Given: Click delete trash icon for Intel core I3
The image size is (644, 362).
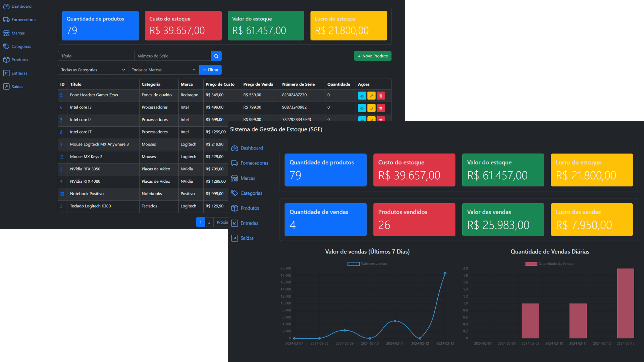Looking at the screenshot, I should pyautogui.click(x=381, y=108).
